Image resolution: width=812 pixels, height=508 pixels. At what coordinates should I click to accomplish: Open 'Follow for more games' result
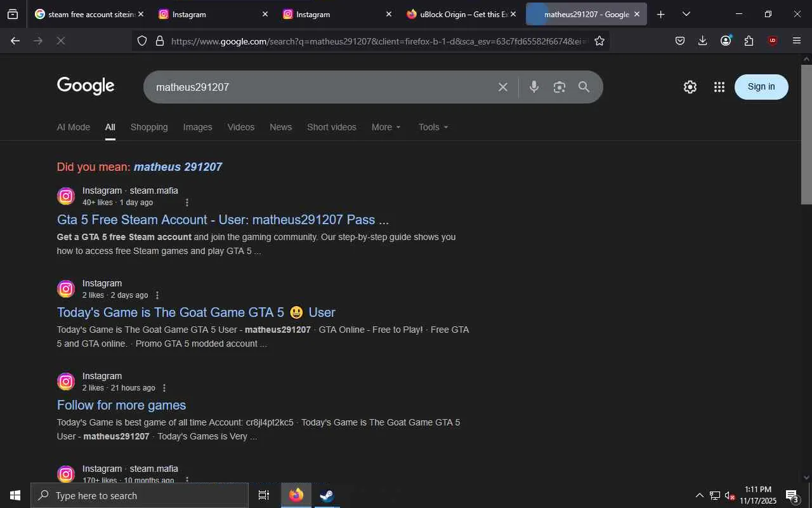pyautogui.click(x=121, y=405)
